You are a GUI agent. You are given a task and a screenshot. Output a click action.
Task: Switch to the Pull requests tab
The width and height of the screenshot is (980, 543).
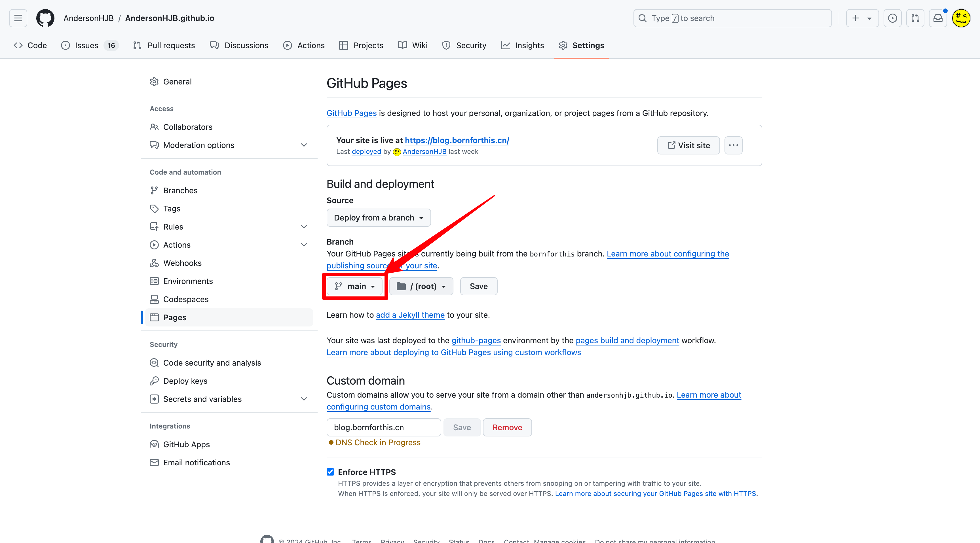click(x=164, y=46)
